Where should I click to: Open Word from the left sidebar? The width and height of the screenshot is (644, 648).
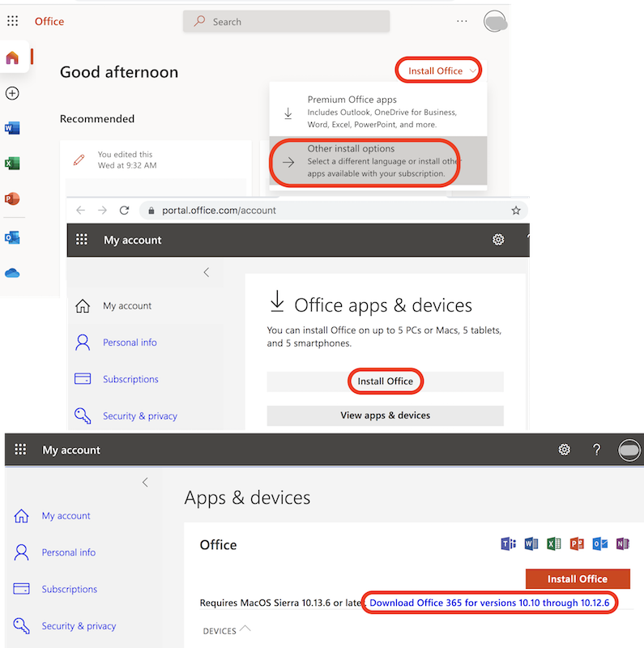[12, 128]
